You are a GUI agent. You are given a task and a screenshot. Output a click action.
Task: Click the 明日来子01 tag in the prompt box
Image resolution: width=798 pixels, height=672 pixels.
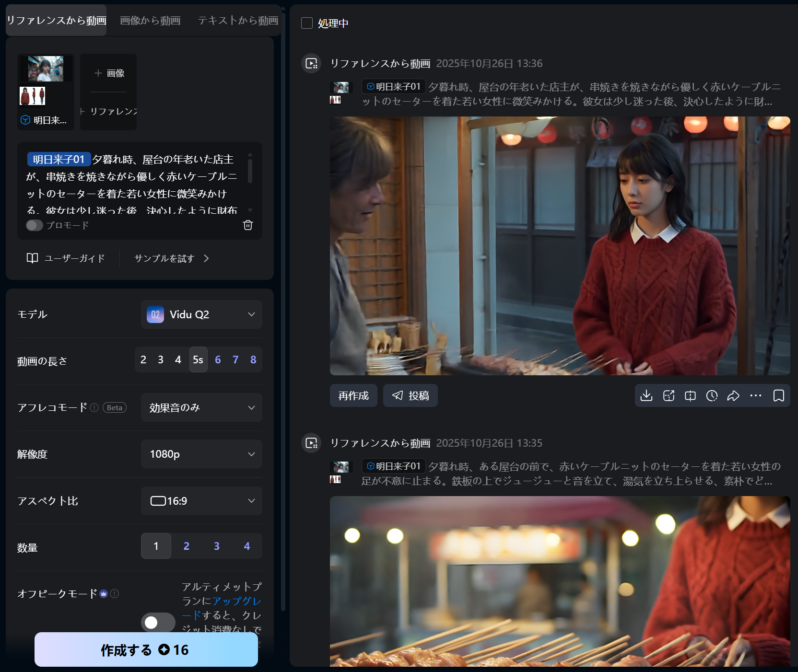tap(59, 159)
